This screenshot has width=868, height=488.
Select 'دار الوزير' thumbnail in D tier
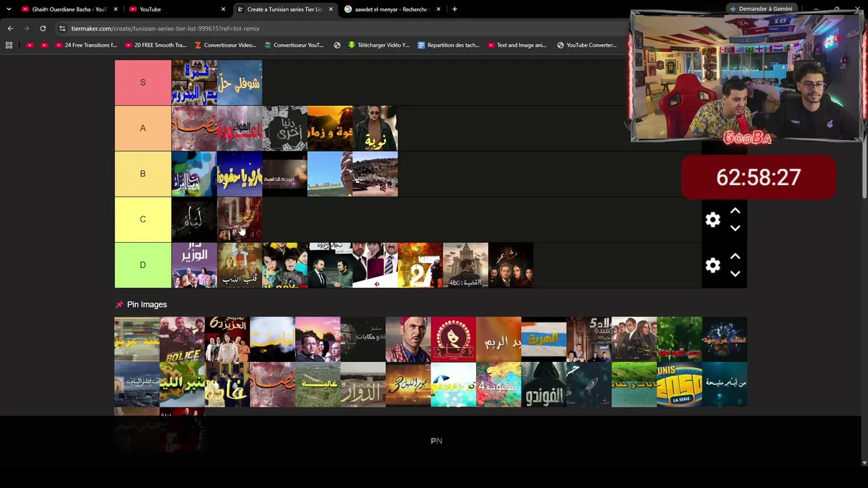(x=194, y=265)
